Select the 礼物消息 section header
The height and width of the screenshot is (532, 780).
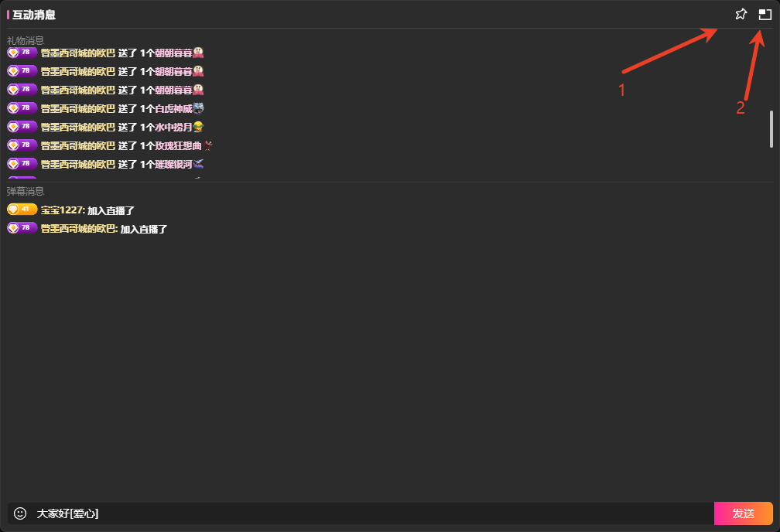[x=26, y=40]
